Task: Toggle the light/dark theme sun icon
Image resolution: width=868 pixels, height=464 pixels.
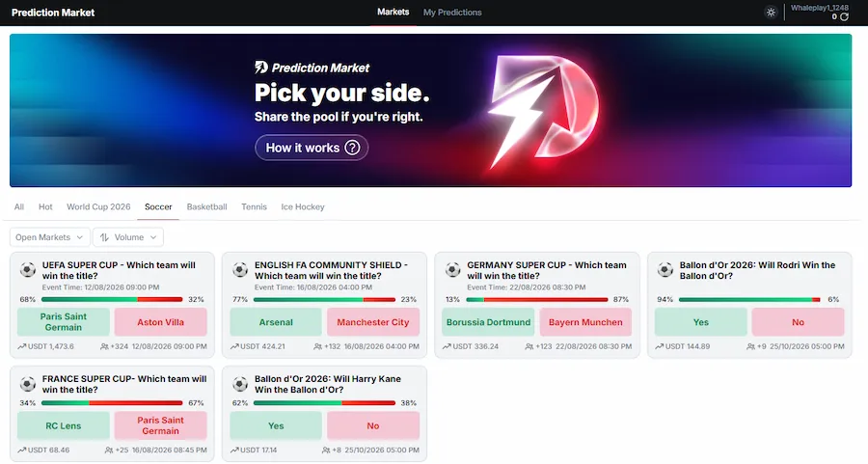Action: pos(771,13)
